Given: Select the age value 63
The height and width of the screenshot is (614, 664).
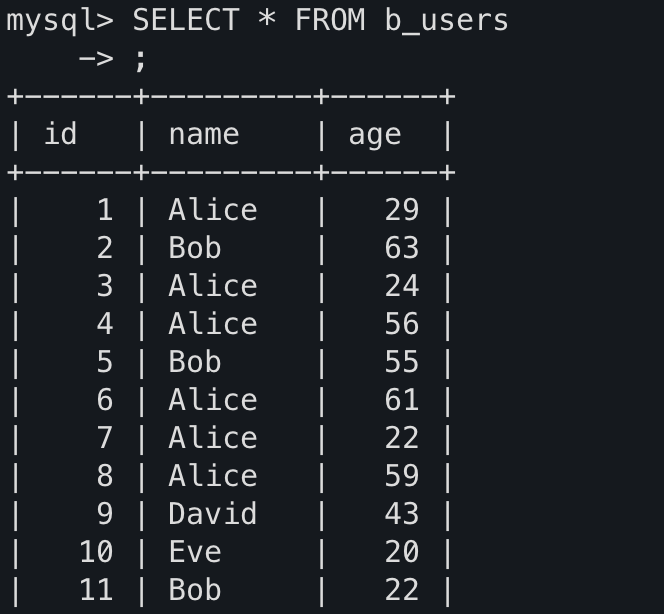Looking at the screenshot, I should coord(402,248).
